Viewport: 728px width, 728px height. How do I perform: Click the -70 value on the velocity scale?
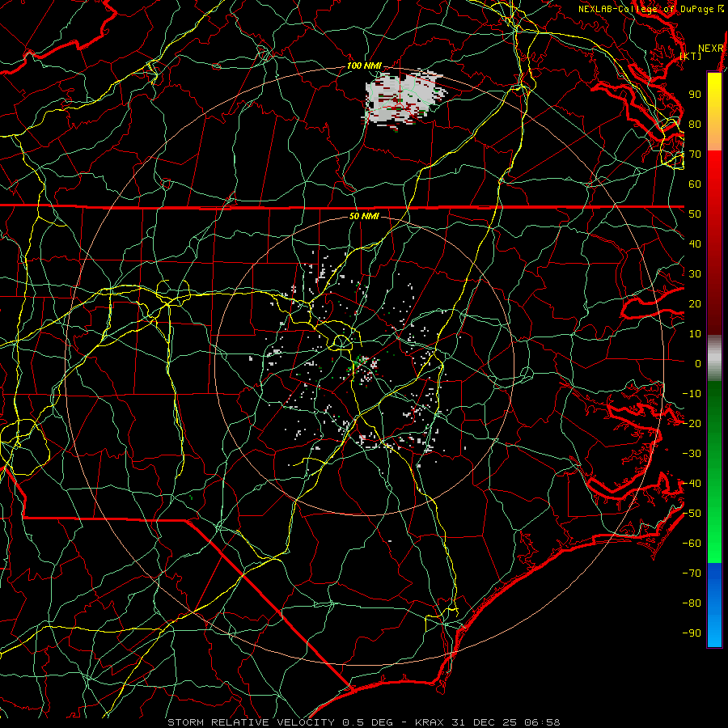pos(692,574)
